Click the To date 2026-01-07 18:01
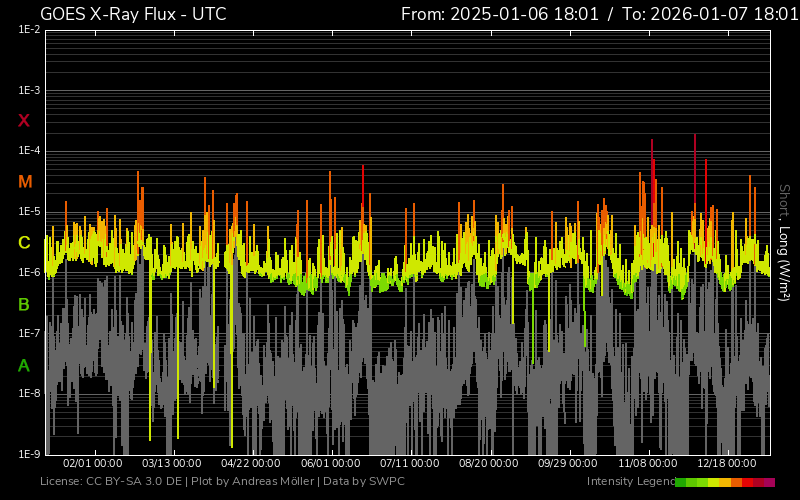800x500 pixels. [705, 14]
